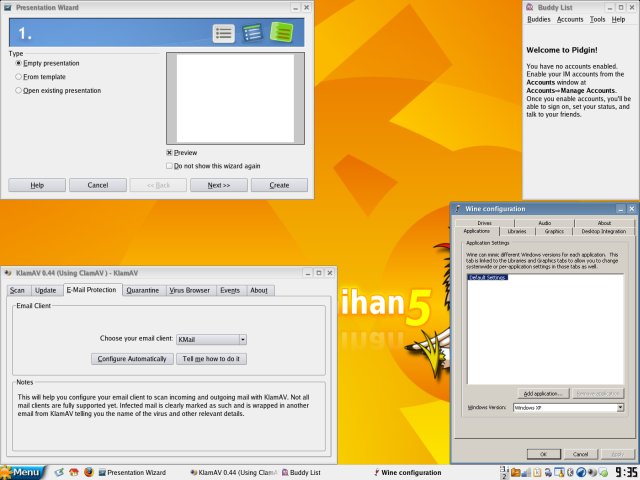This screenshot has width=640, height=480.
Task: Click Configure Automatically in KlamAV
Action: point(132,359)
